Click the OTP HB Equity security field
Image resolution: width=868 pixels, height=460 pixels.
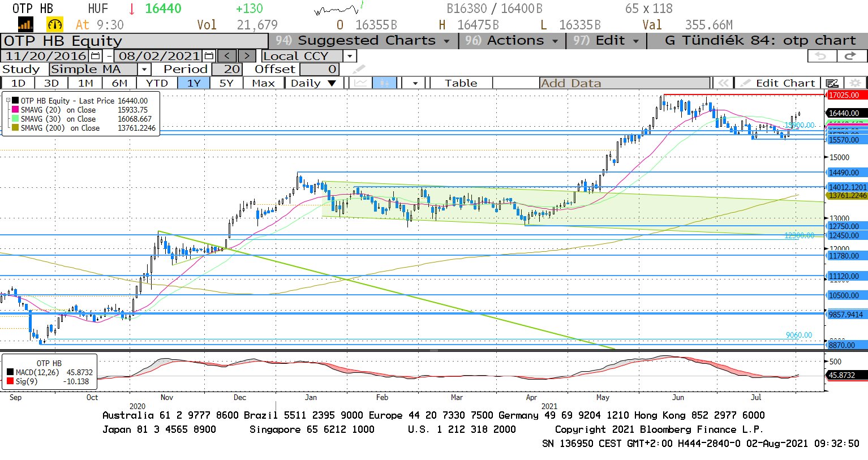pyautogui.click(x=135, y=41)
